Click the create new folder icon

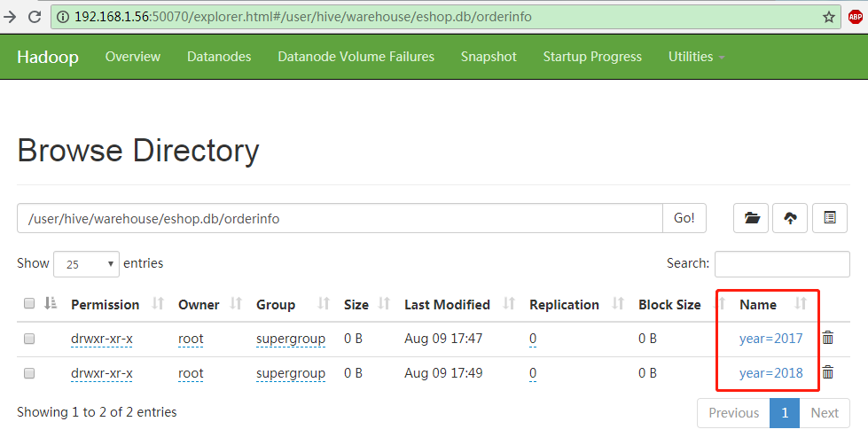pos(752,218)
